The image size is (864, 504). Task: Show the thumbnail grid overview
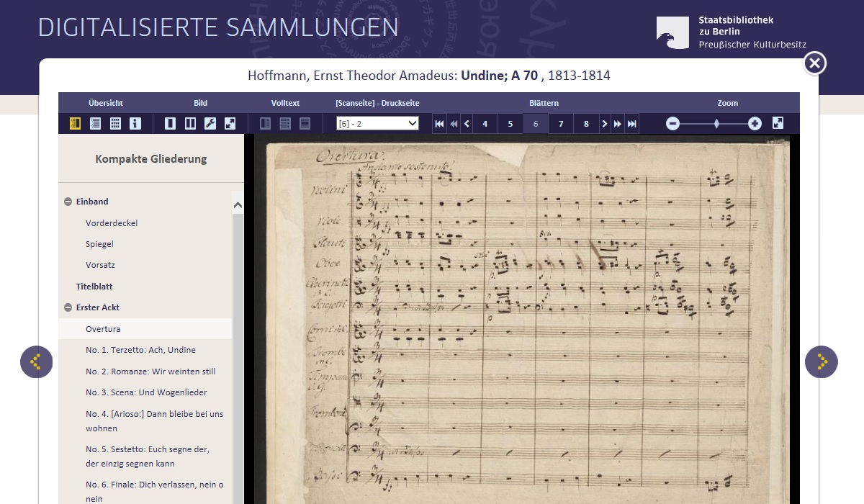115,123
